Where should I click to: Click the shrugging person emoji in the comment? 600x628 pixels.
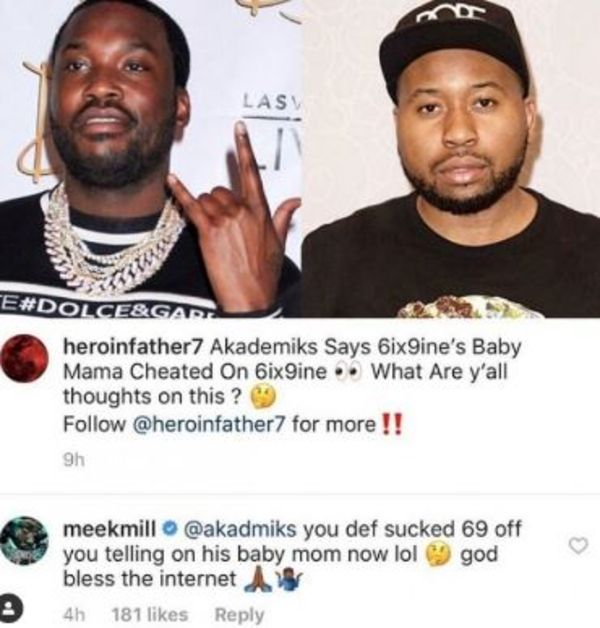pos(290,580)
